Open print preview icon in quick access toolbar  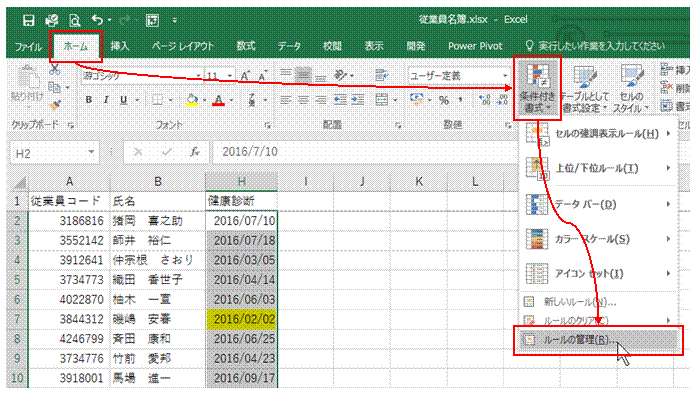(x=74, y=20)
